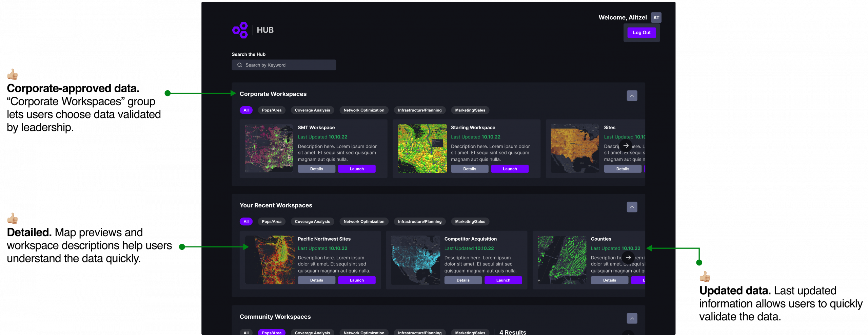Launch the SMT Workspace

(356, 169)
